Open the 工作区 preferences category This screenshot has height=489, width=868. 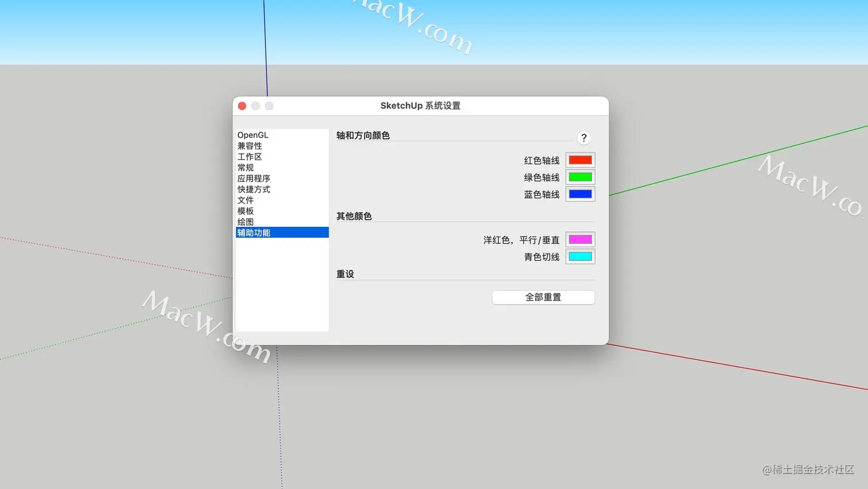point(282,157)
